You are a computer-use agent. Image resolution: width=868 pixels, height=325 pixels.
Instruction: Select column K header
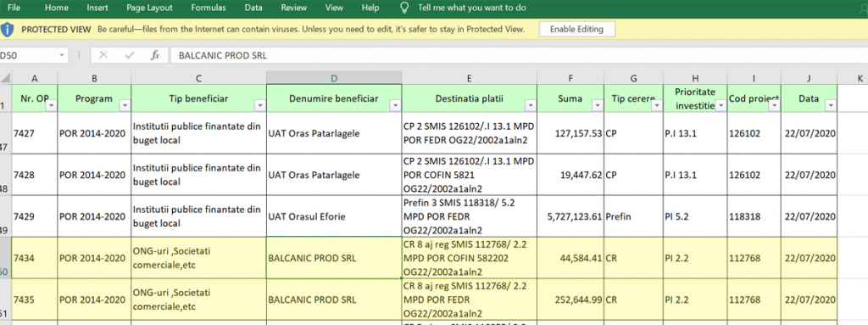[x=860, y=78]
